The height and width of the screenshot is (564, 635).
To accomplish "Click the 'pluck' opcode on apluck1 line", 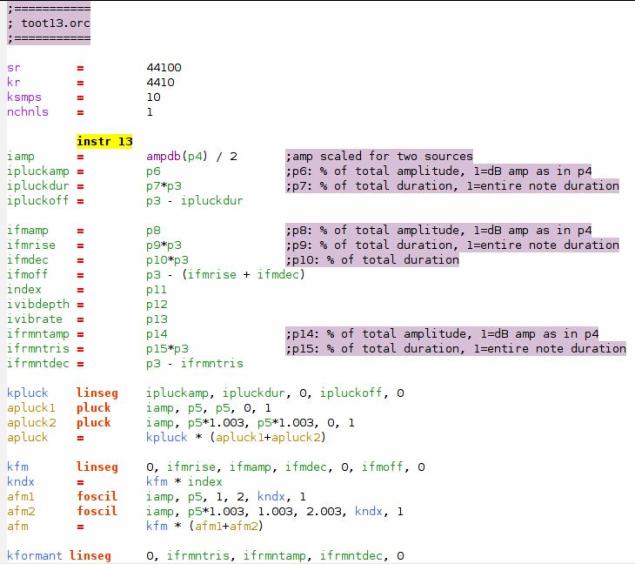I will coord(94,408).
